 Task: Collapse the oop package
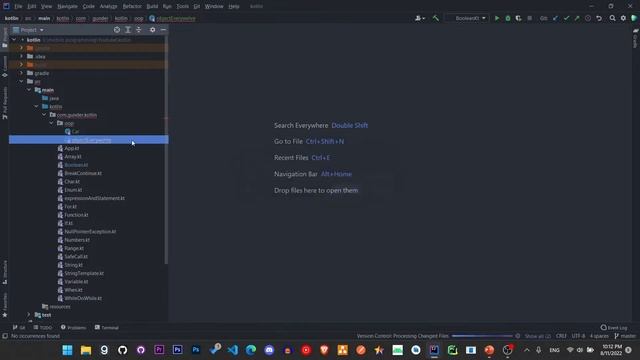click(x=51, y=123)
